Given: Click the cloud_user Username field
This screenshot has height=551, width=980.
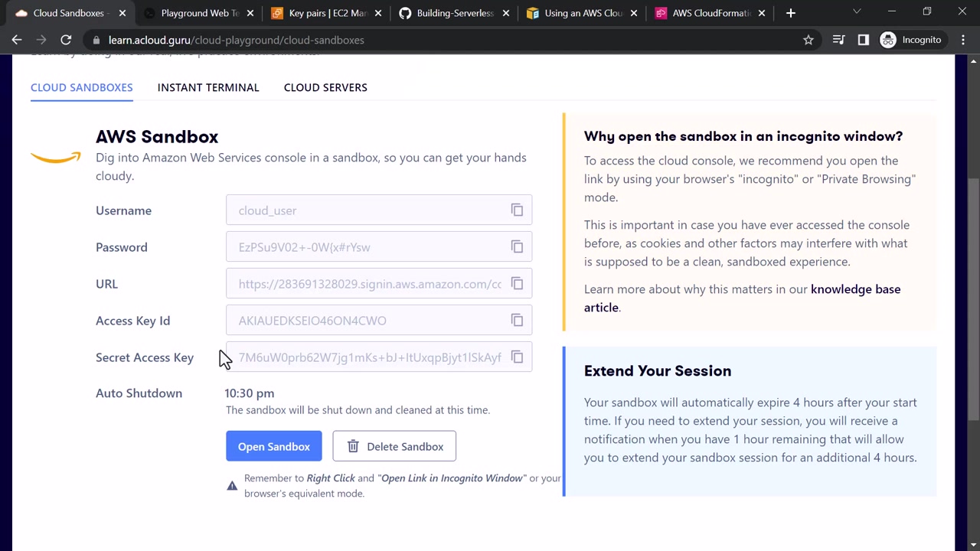Looking at the screenshot, I should point(379,210).
